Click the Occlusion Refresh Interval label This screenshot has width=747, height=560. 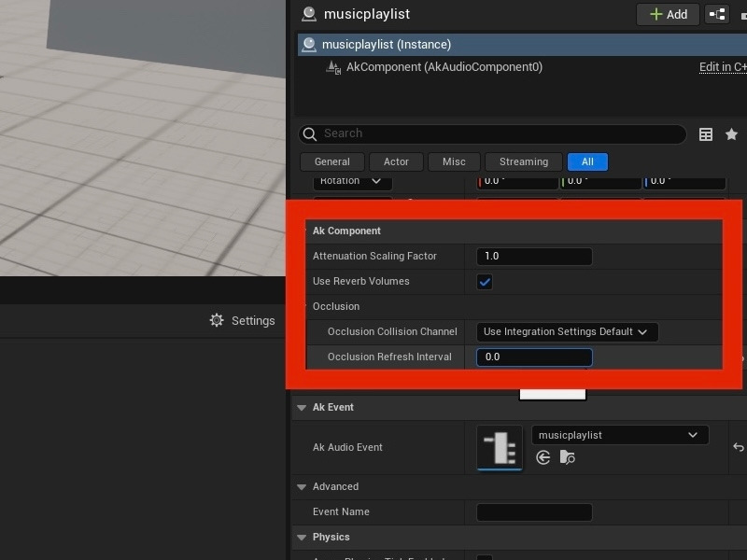point(389,357)
